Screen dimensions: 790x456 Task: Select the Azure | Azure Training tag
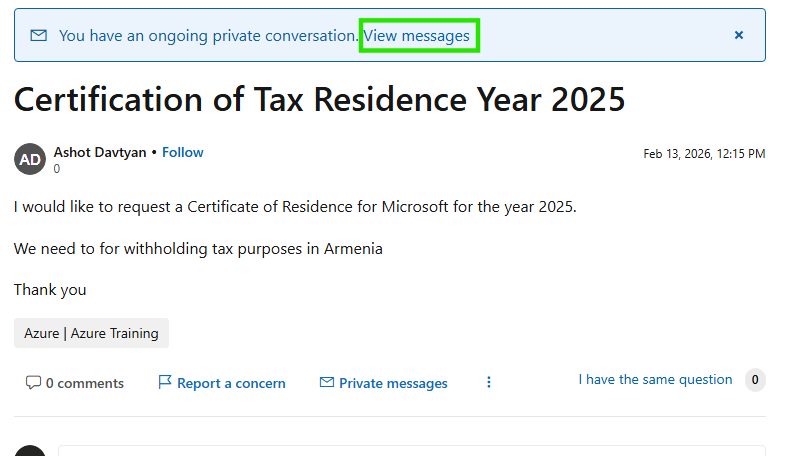(x=91, y=333)
